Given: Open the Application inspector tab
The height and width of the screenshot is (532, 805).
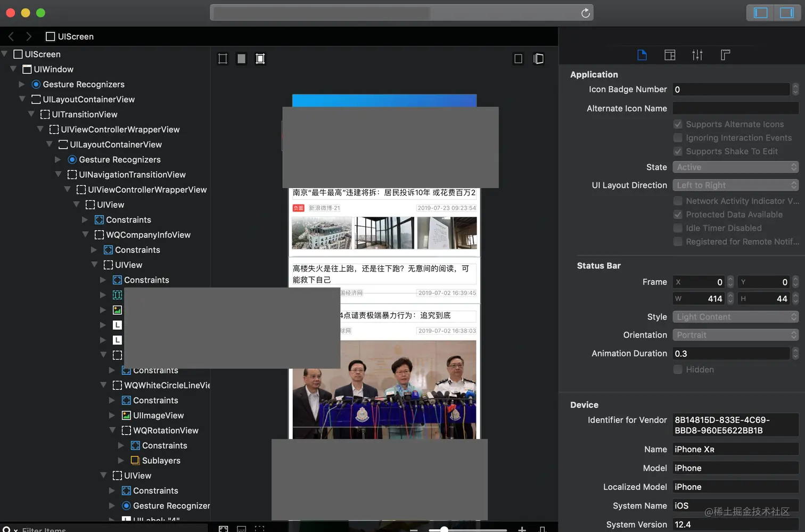Looking at the screenshot, I should pyautogui.click(x=642, y=55).
